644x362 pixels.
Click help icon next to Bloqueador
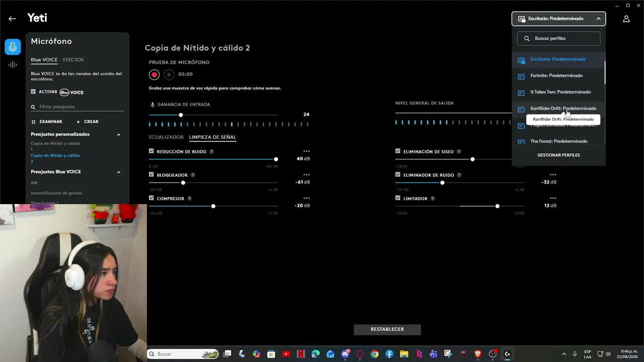[x=193, y=175]
